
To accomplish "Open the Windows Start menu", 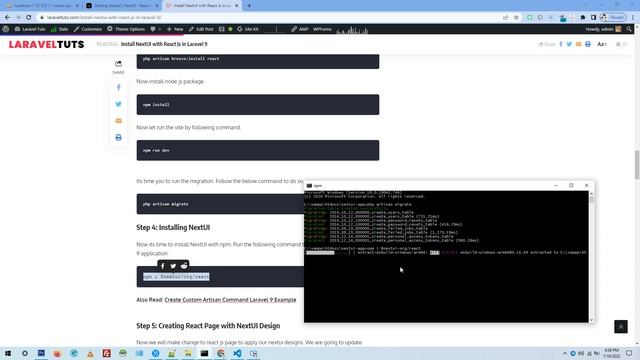I will (x=8, y=353).
